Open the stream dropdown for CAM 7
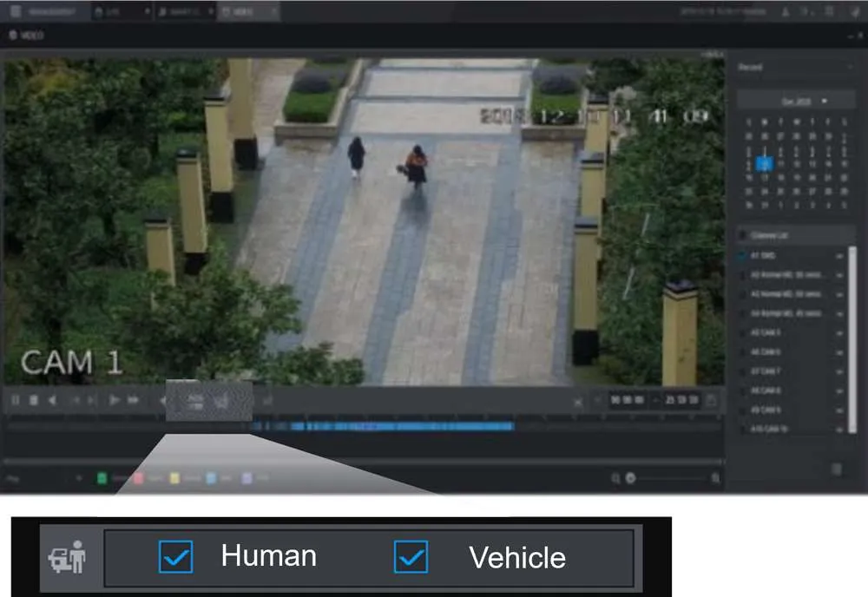Screen dimensions: 868x597 pyautogui.click(x=839, y=371)
